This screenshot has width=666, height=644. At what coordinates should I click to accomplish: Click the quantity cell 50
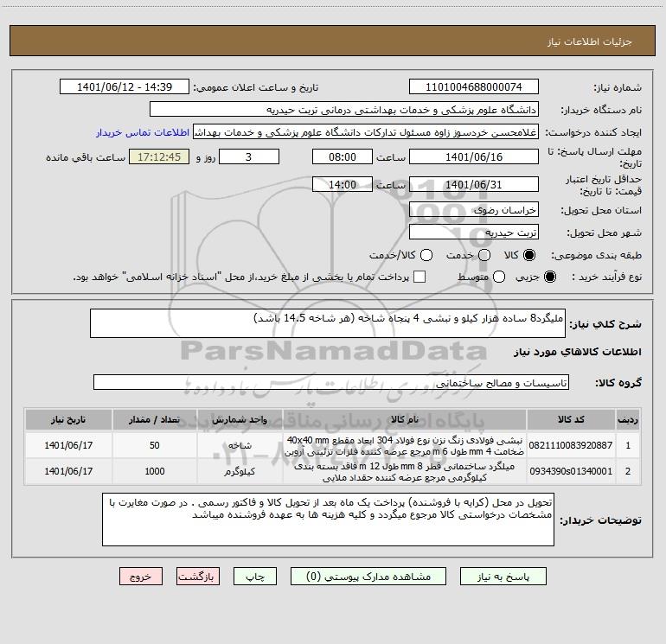point(154,445)
